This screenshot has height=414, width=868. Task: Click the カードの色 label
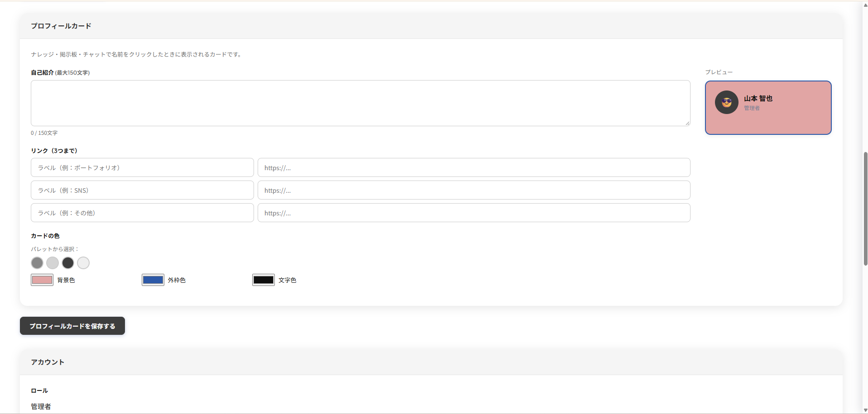[x=45, y=236]
